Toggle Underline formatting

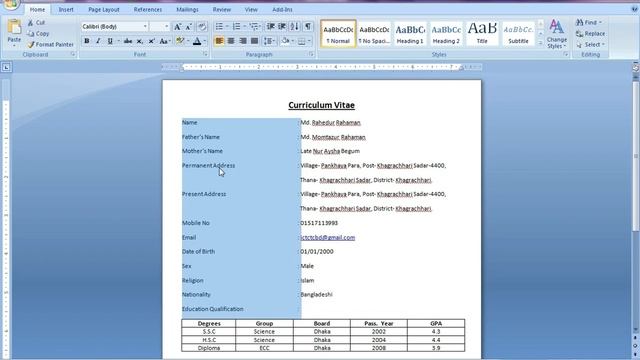pyautogui.click(x=110, y=41)
